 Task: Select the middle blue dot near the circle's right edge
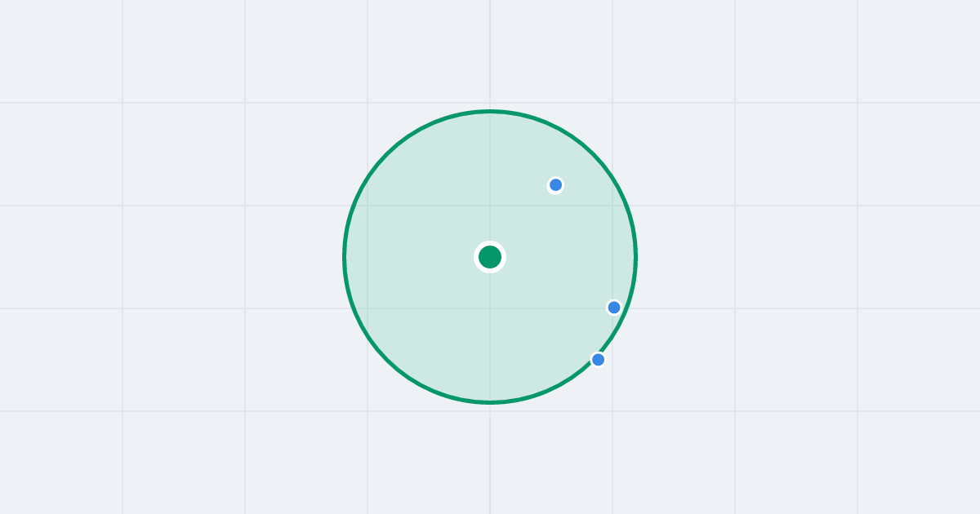pyautogui.click(x=614, y=308)
